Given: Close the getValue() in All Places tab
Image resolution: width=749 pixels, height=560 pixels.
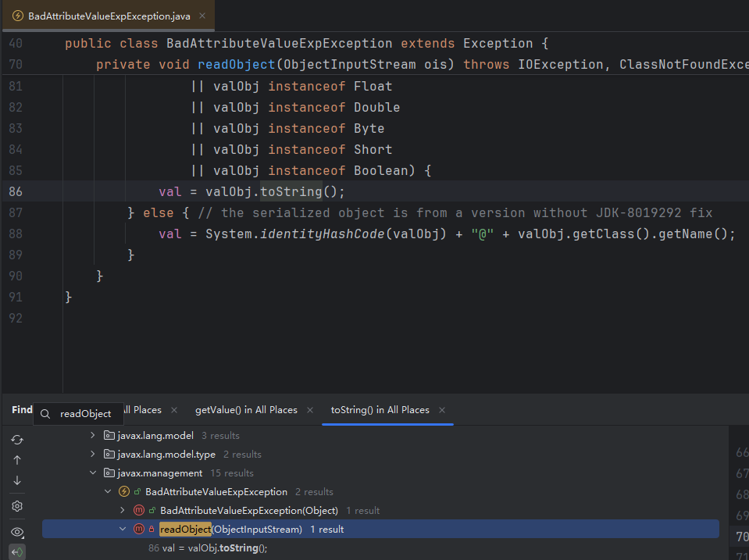Looking at the screenshot, I should tap(310, 410).
